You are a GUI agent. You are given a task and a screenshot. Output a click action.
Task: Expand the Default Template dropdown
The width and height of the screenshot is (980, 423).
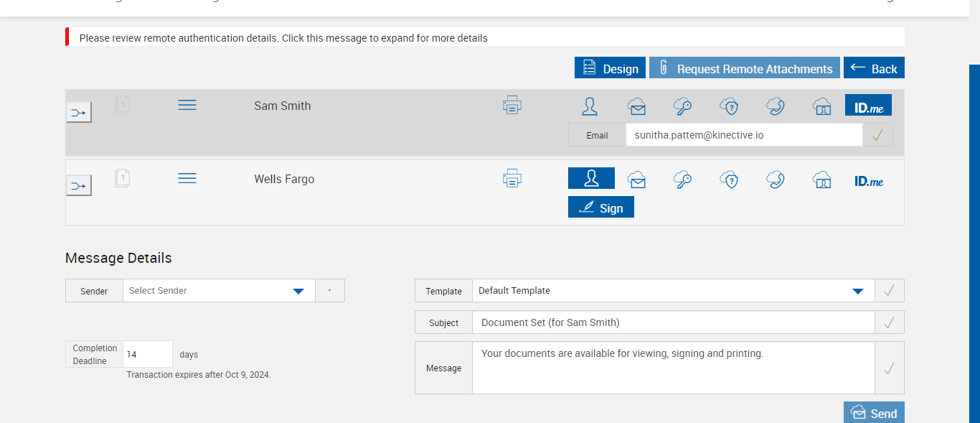point(857,291)
